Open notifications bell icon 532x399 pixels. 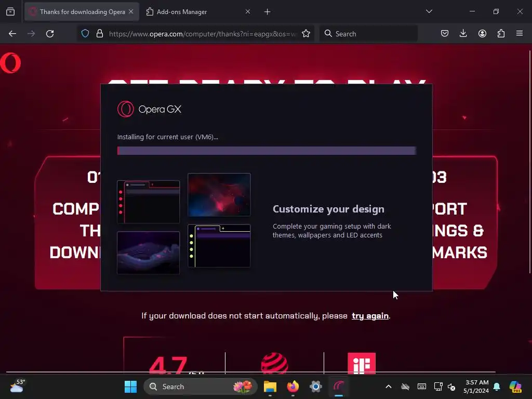tap(497, 387)
